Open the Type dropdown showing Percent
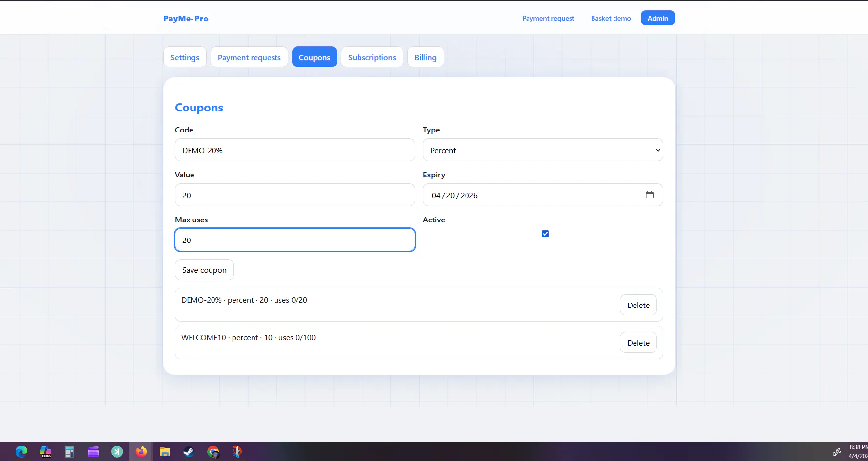Screen dimensions: 868x461 [543, 150]
